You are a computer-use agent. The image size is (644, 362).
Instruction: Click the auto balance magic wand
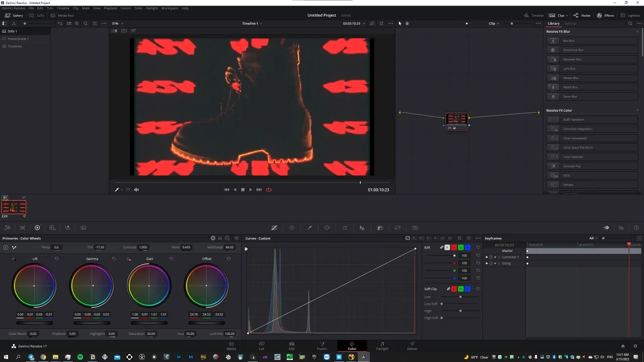tap(14, 247)
